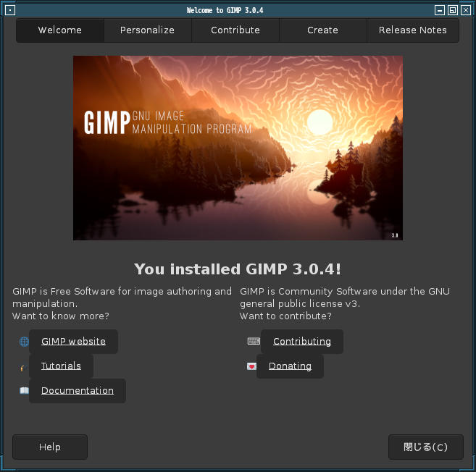Click the 閉じる(C) close button
The width and height of the screenshot is (476, 472).
coord(425,447)
